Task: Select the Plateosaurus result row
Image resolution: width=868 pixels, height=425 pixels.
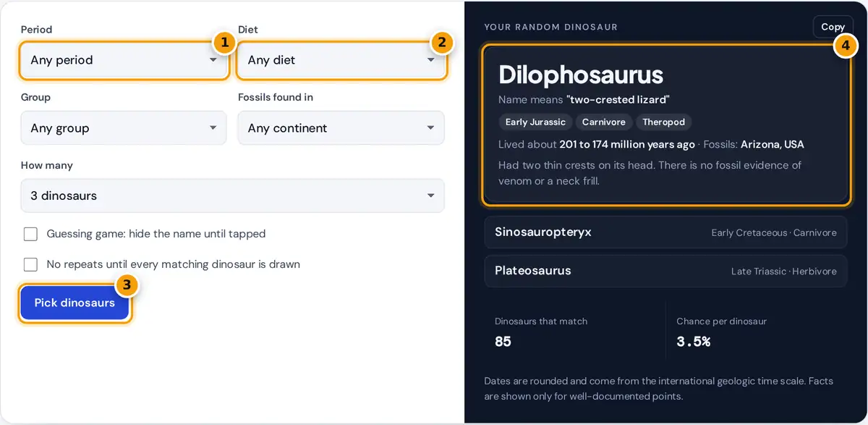Action: [665, 271]
